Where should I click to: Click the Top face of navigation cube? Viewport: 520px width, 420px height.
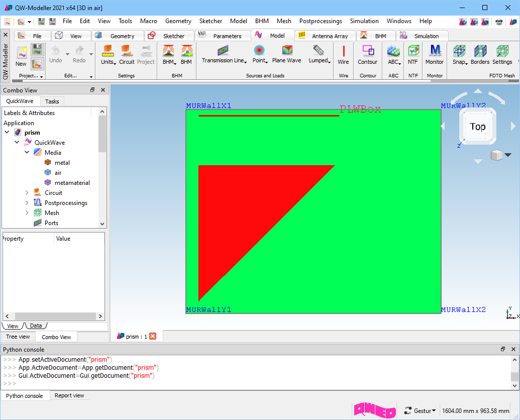(x=478, y=126)
